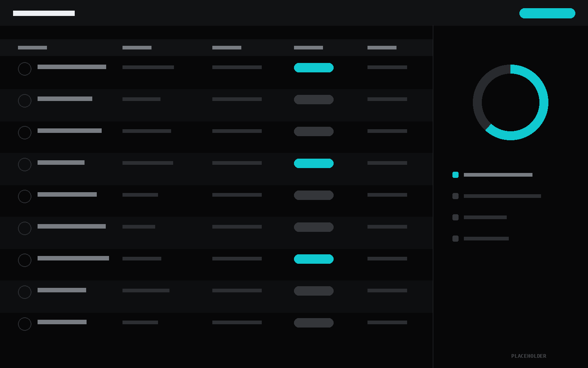
Task: Sort by the second column header
Action: tap(137, 47)
